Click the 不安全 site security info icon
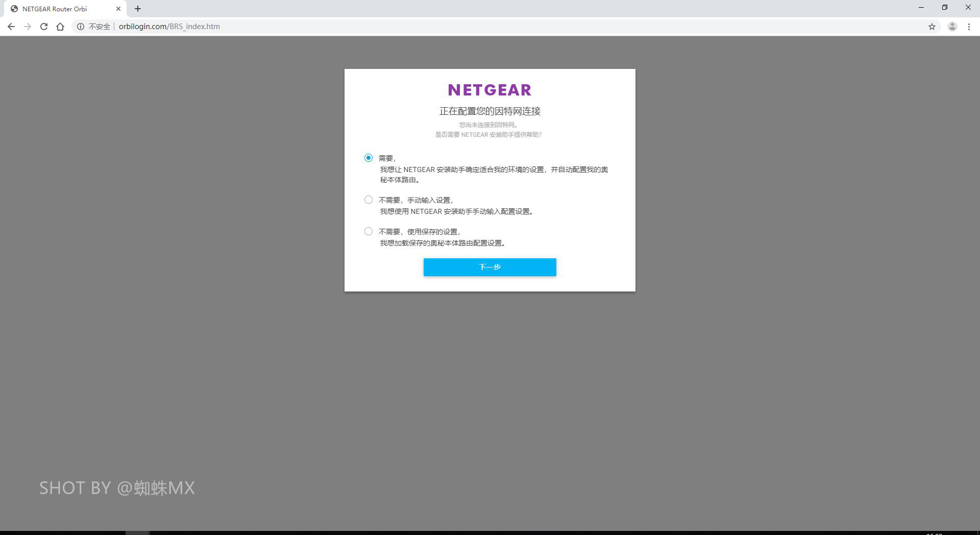The height and width of the screenshot is (535, 980). (81, 27)
